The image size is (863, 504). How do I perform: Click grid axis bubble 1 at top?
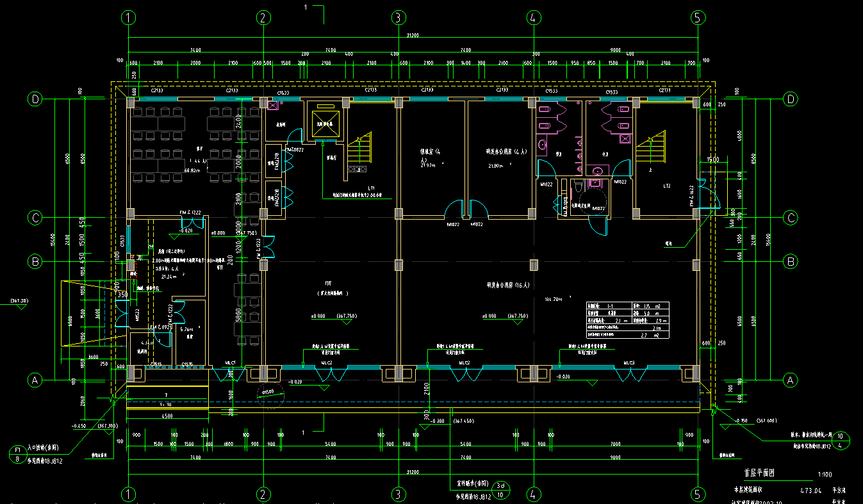pos(129,18)
